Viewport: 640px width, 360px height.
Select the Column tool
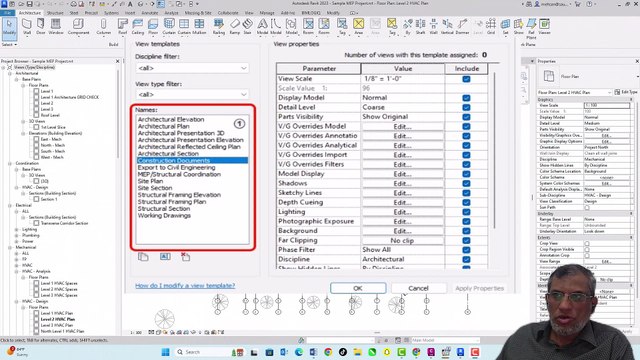point(103,27)
